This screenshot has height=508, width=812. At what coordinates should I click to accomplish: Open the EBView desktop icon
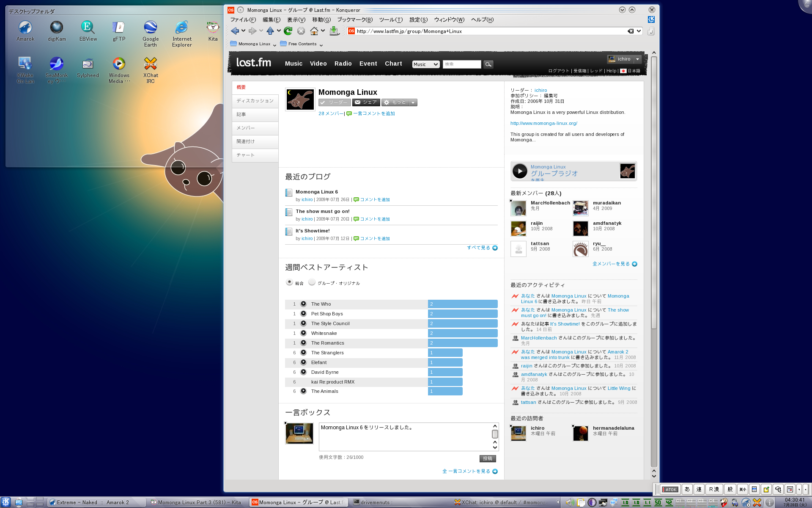88,31
